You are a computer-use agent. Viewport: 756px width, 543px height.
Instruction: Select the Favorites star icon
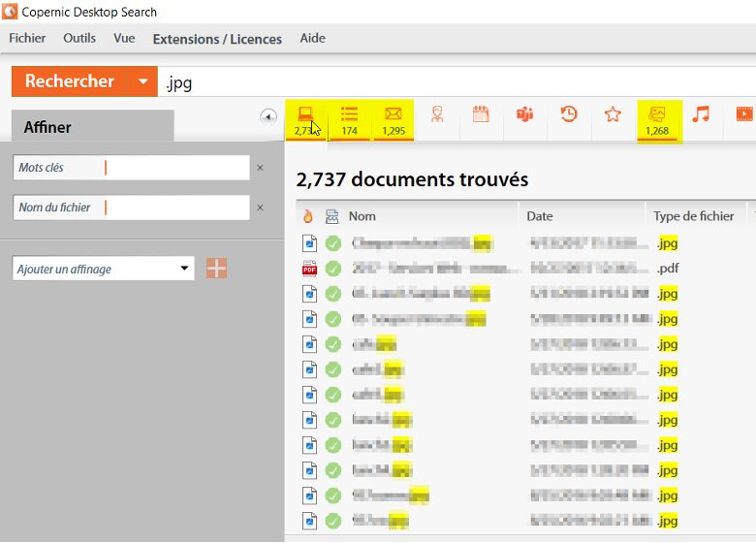click(x=613, y=114)
